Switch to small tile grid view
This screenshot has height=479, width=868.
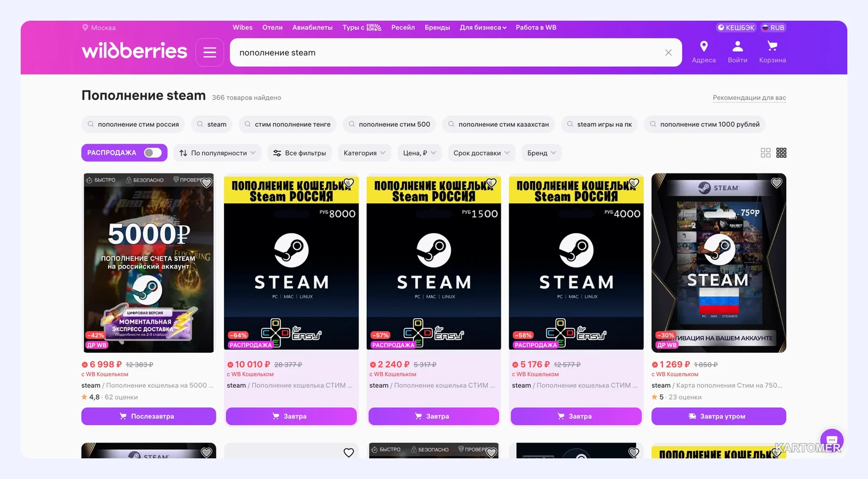(x=782, y=153)
